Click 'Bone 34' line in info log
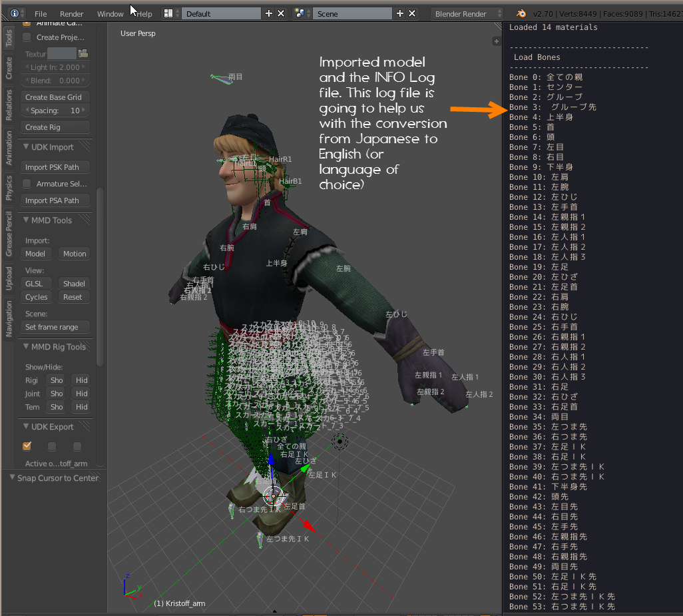This screenshot has height=616, width=683. click(x=539, y=417)
